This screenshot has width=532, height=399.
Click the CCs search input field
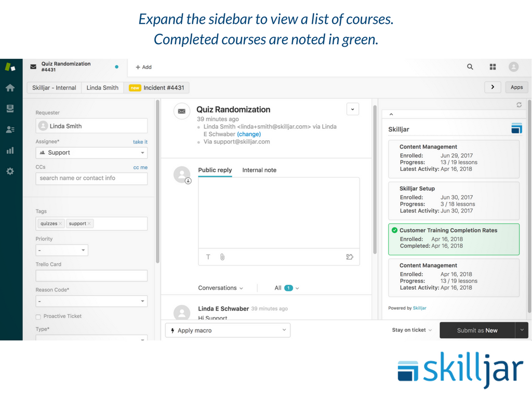91,178
